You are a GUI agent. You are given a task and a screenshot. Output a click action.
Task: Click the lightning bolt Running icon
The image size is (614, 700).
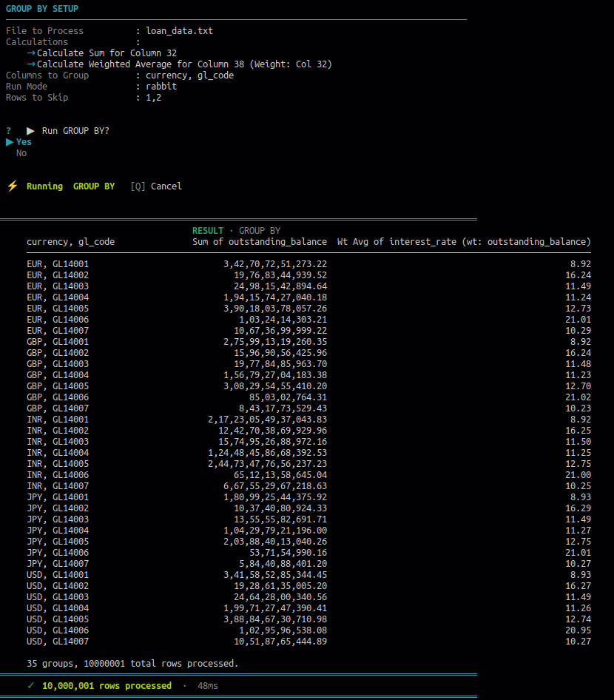[13, 186]
